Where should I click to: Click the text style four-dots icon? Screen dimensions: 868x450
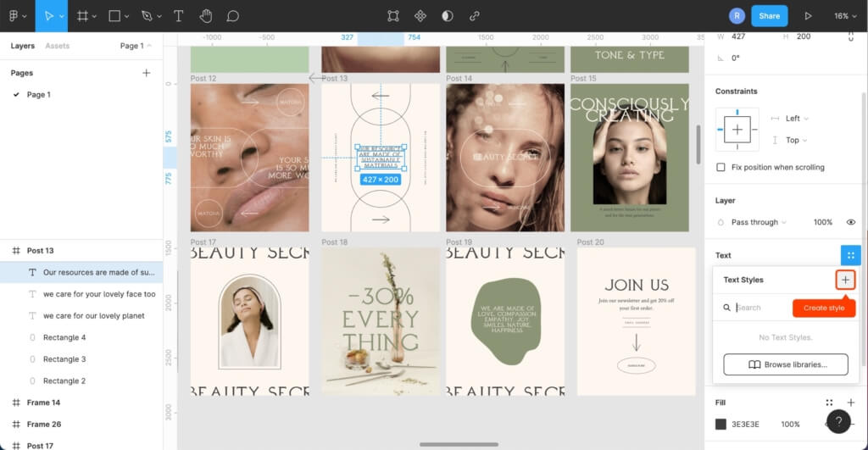click(x=851, y=255)
